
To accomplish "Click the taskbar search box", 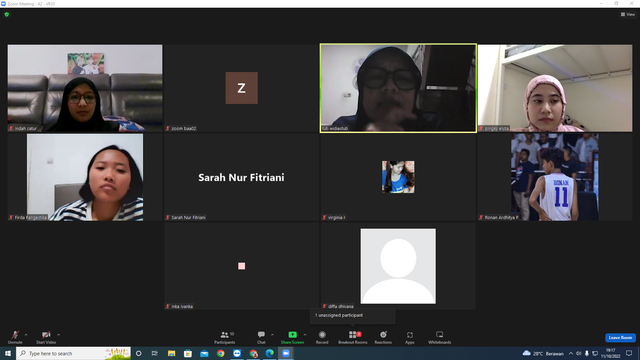I will pos(73,353).
